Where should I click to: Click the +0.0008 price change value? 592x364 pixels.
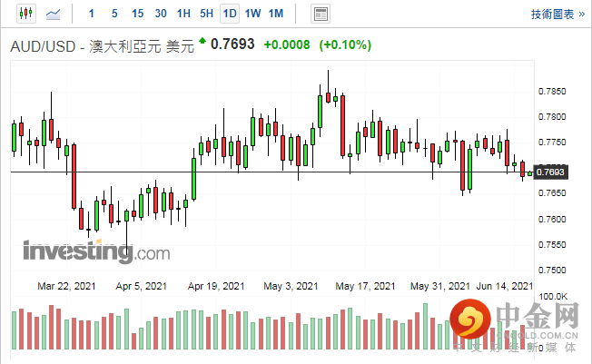click(x=287, y=45)
